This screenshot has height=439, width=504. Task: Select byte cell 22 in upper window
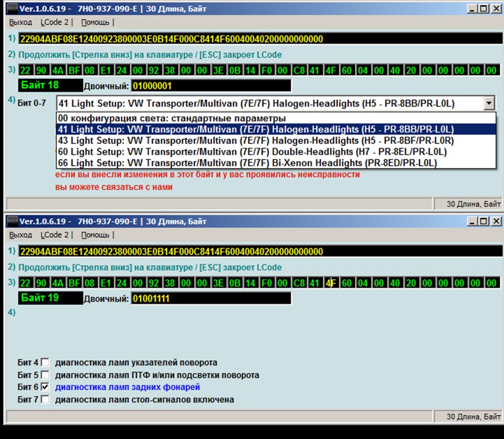coord(25,70)
